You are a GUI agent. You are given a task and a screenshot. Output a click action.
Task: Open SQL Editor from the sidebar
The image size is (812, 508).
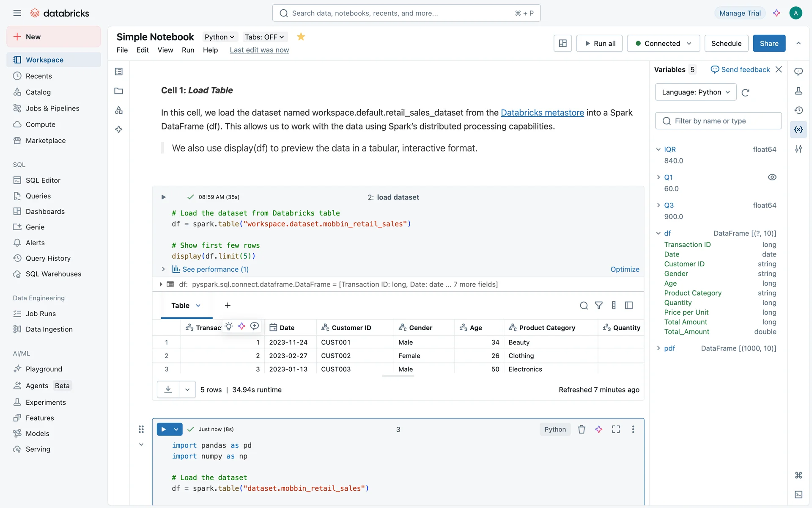43,180
